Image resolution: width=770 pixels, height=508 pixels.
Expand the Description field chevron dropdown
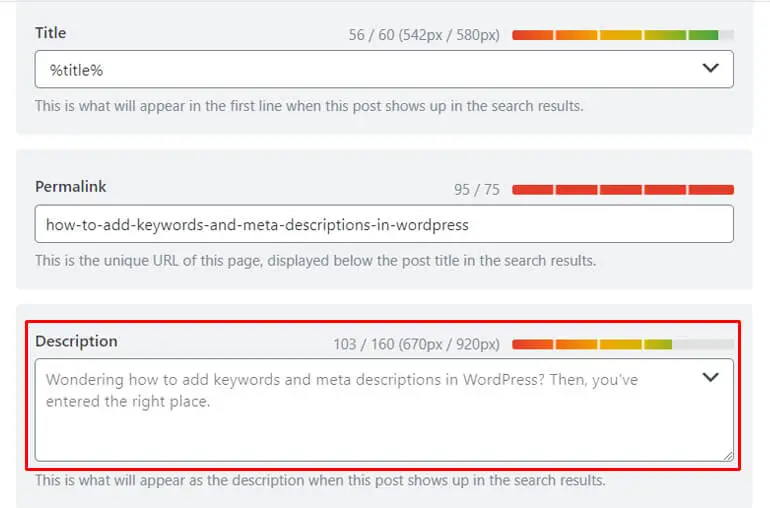(710, 377)
